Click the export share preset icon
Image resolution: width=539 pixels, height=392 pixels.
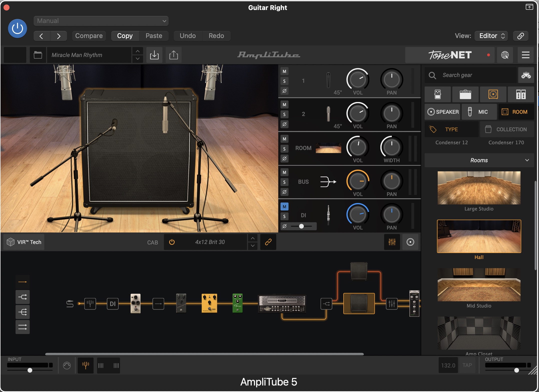click(x=174, y=55)
